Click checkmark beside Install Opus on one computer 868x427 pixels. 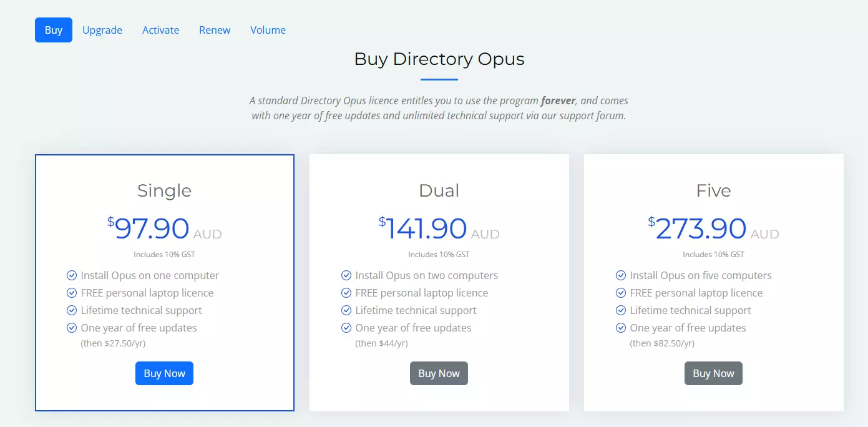point(72,275)
